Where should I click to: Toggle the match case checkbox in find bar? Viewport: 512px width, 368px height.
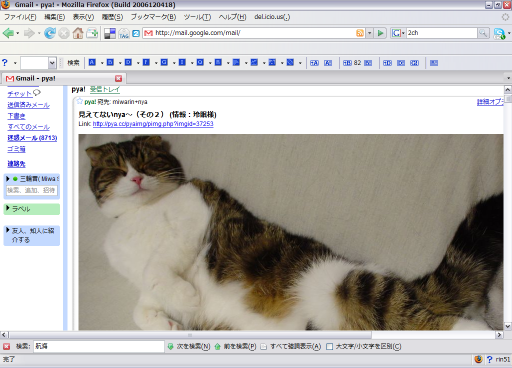coord(329,347)
